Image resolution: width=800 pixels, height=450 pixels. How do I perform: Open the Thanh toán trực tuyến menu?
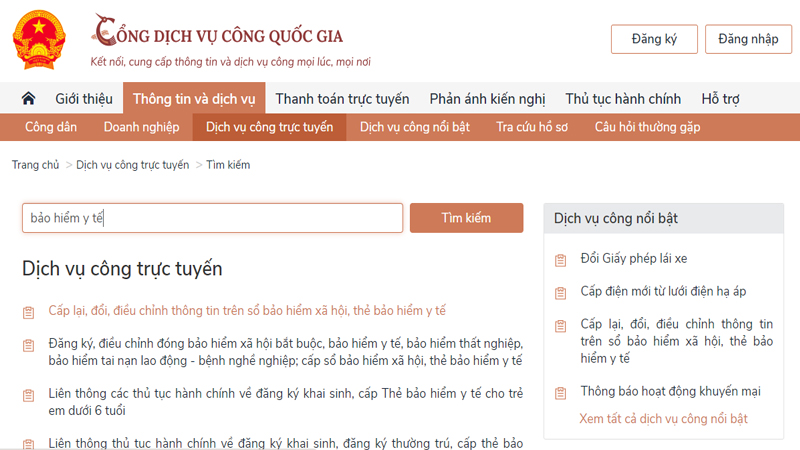342,99
